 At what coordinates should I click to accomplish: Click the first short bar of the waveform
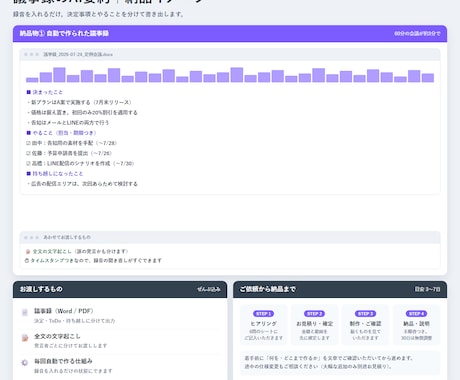point(32,80)
